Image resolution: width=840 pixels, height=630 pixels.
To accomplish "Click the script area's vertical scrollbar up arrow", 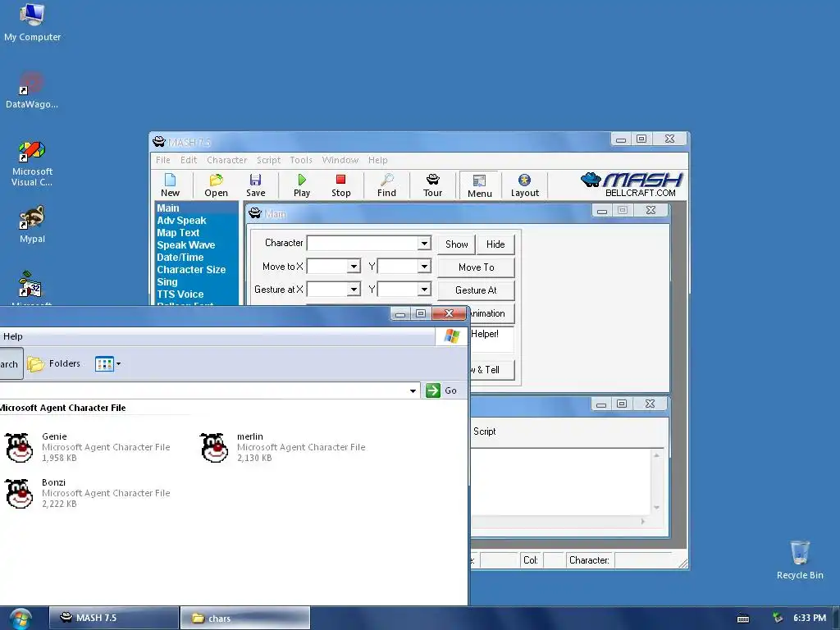I will coord(656,455).
